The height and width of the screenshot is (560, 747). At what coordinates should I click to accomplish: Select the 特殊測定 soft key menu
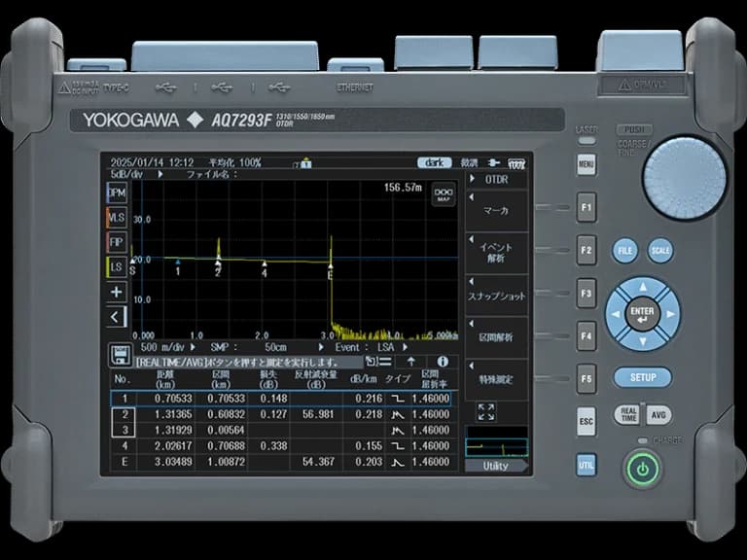tap(496, 379)
